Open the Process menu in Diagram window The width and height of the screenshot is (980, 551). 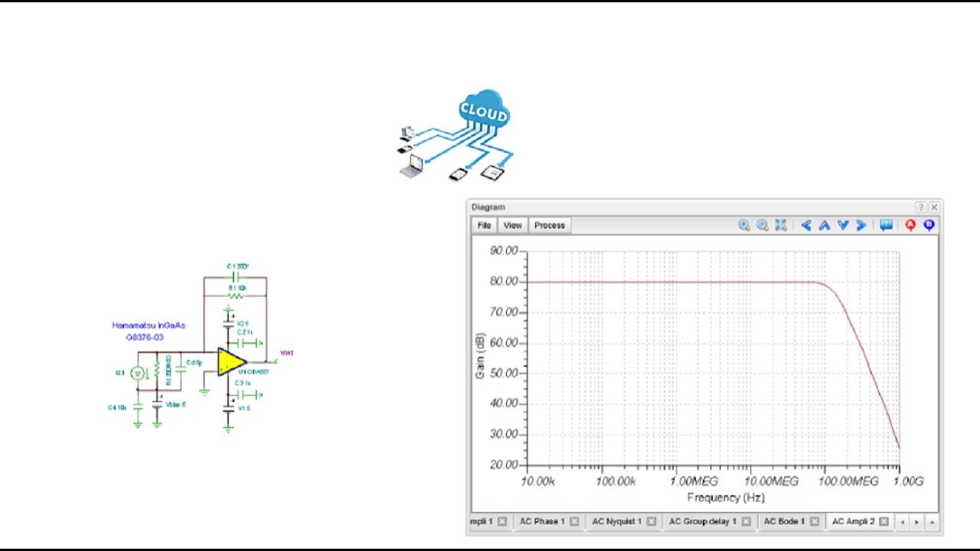point(549,225)
